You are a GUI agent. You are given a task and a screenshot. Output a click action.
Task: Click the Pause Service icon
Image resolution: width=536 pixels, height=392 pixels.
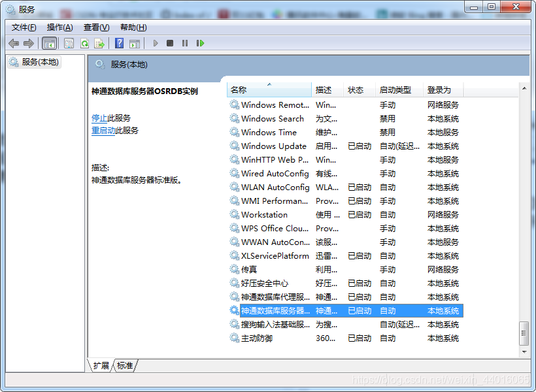185,43
